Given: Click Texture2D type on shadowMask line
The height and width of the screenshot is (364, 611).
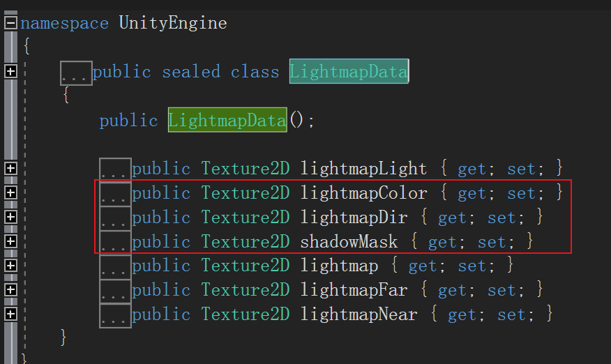Looking at the screenshot, I should 246,242.
